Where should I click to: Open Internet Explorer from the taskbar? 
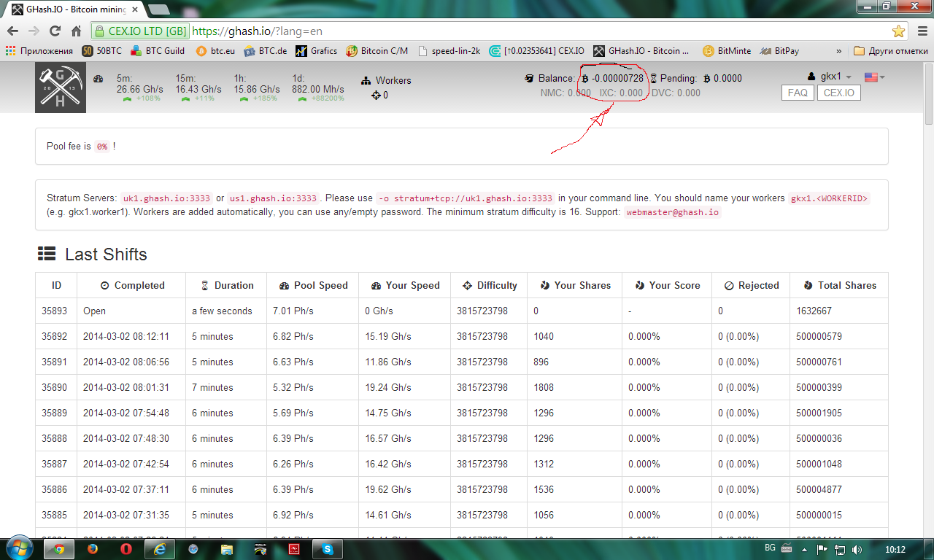[x=160, y=549]
